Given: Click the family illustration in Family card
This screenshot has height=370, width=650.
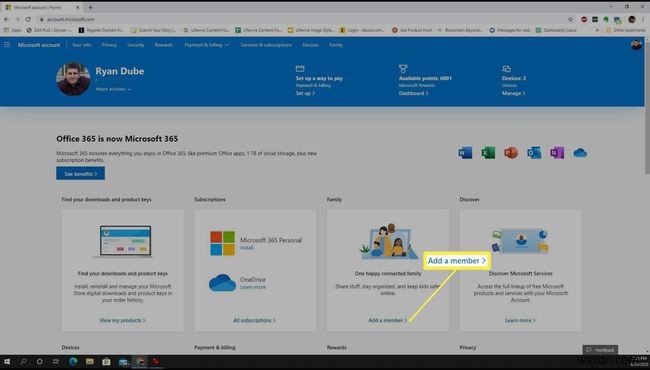Looking at the screenshot, I should tap(388, 242).
